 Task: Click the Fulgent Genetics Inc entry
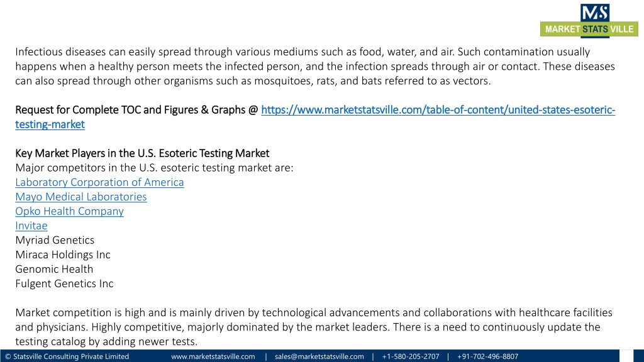[x=65, y=283]
